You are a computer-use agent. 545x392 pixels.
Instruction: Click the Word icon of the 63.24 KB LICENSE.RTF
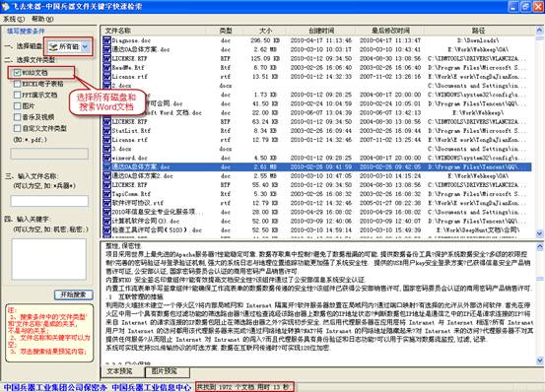[x=106, y=122]
